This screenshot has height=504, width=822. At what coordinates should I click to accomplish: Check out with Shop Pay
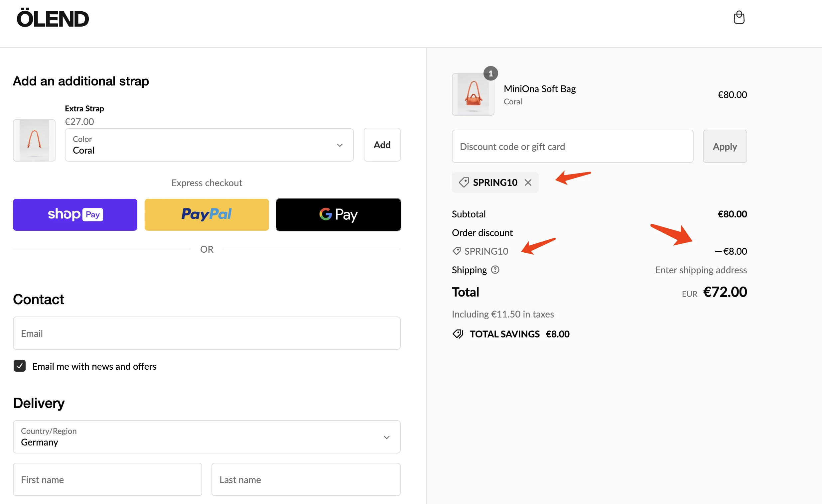(75, 214)
